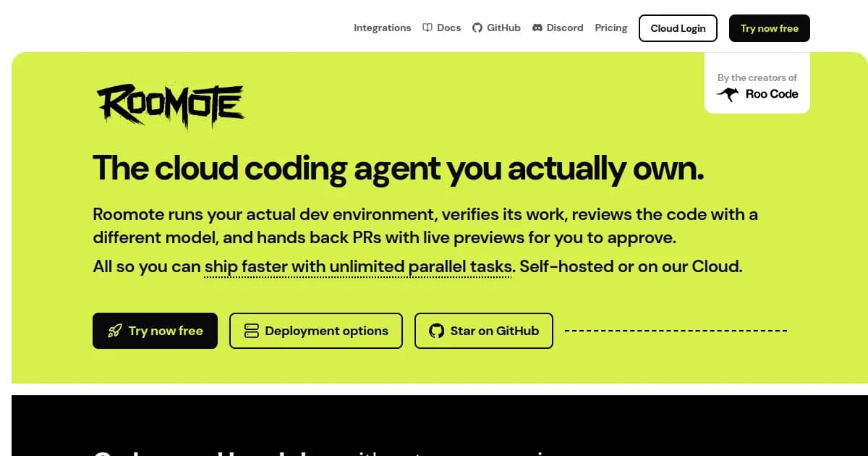
Task: Open Deployment options button label
Action: point(326,331)
